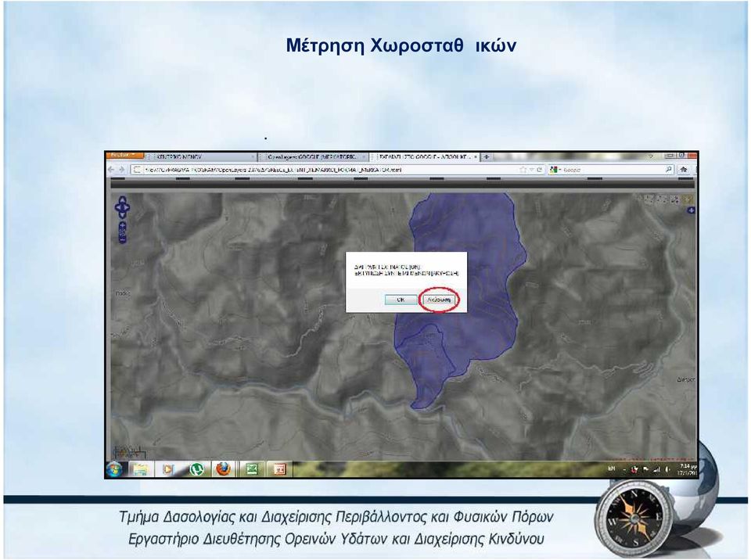The height and width of the screenshot is (560, 751).
Task: Switch to the OpenLayers GOOGLE browser tab
Action: (313, 156)
